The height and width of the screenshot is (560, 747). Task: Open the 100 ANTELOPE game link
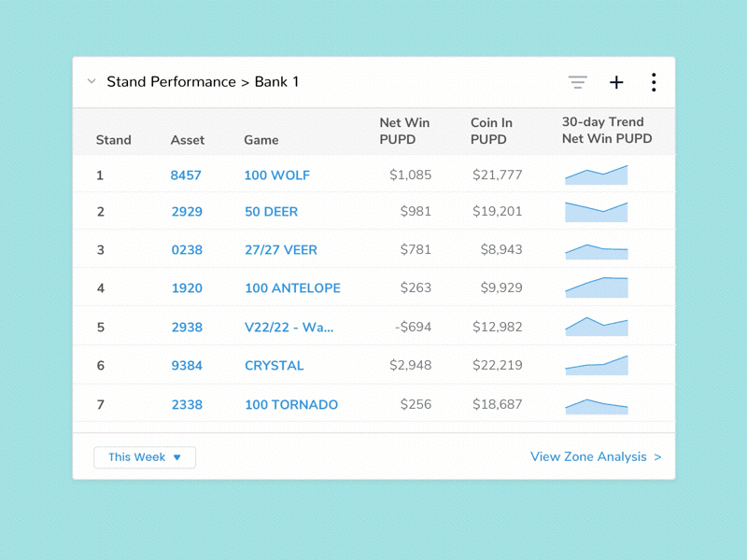pos(295,288)
